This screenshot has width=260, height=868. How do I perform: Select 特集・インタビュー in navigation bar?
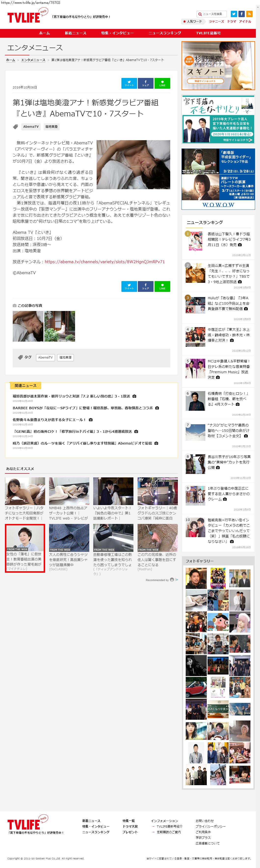[x=117, y=33]
